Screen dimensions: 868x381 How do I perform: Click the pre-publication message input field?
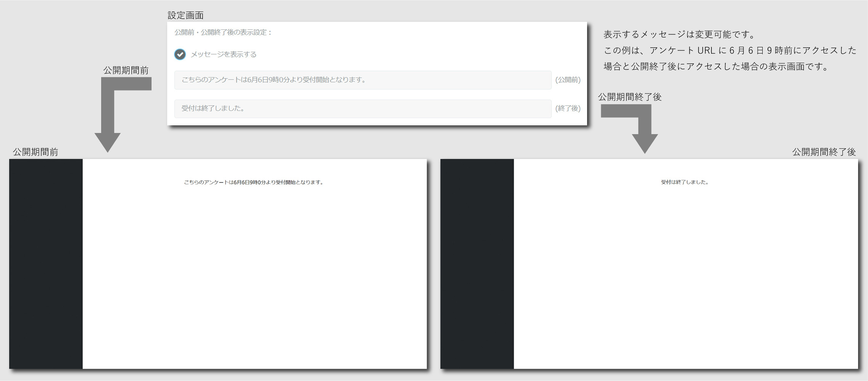point(363,80)
